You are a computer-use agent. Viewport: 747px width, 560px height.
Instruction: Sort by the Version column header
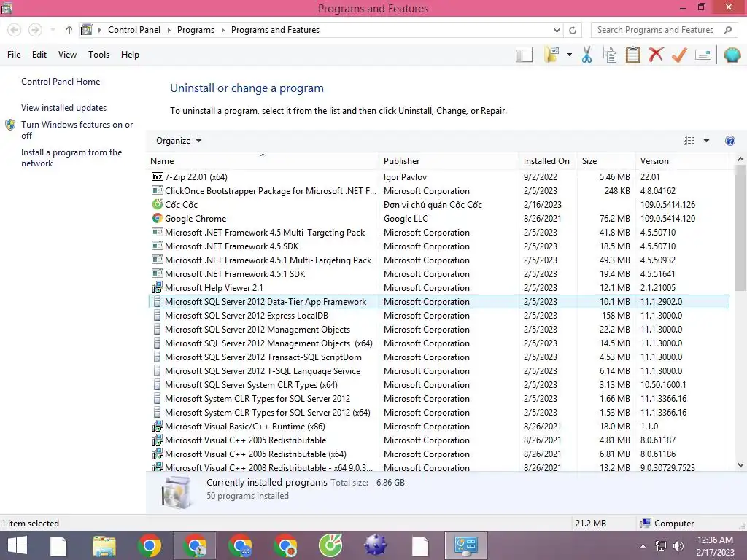coord(682,161)
